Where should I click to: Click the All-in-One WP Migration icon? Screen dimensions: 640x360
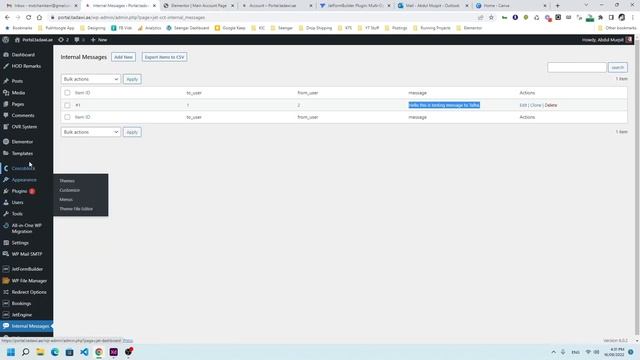(x=6, y=225)
